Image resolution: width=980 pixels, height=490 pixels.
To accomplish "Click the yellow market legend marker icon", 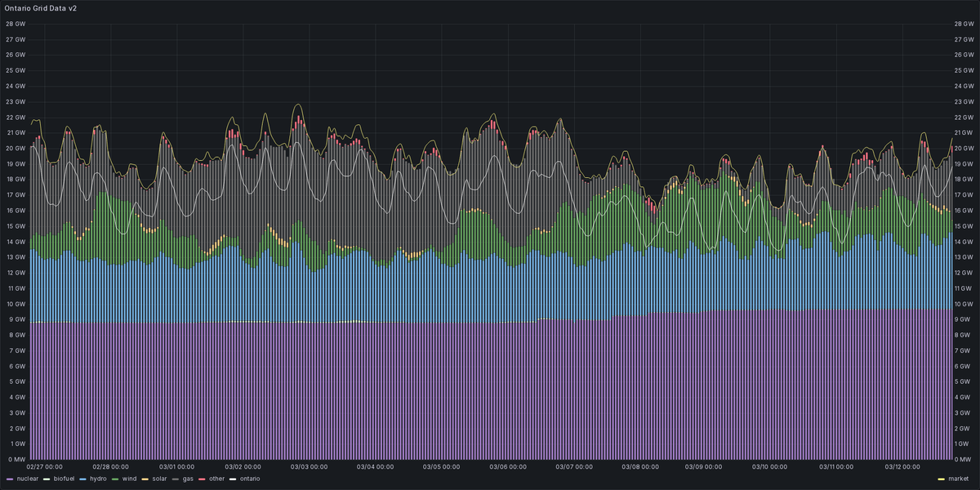I will tap(942, 479).
